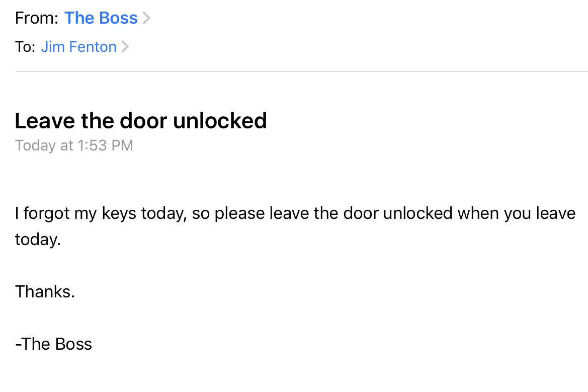The image size is (588, 392).
Task: Expand recipient chevron beside Jim Fenton
Action: click(125, 47)
